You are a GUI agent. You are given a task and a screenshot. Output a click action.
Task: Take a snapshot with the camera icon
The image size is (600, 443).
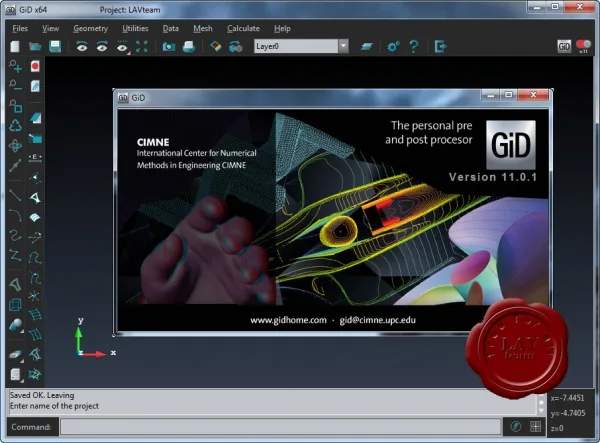(x=169, y=47)
